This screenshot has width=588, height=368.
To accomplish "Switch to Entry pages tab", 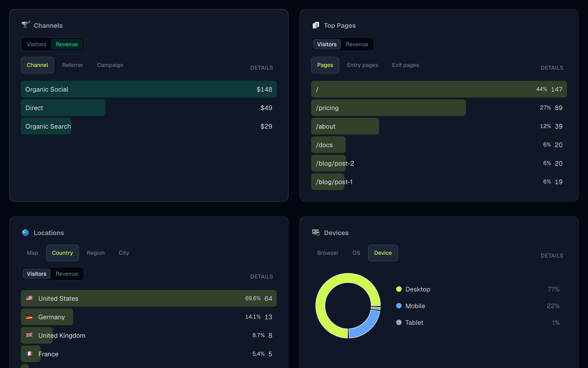I will (x=362, y=65).
